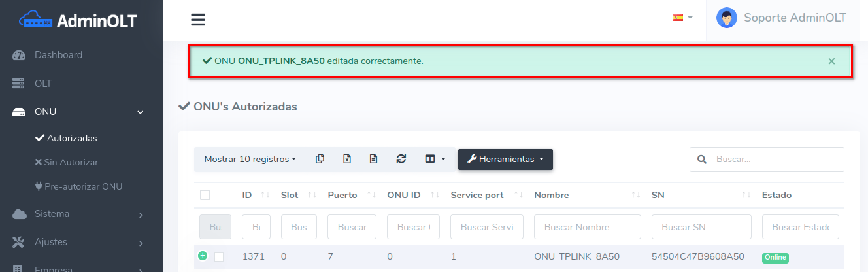
Task: Open the Mostrar 10 registros dropdown
Action: (x=250, y=159)
